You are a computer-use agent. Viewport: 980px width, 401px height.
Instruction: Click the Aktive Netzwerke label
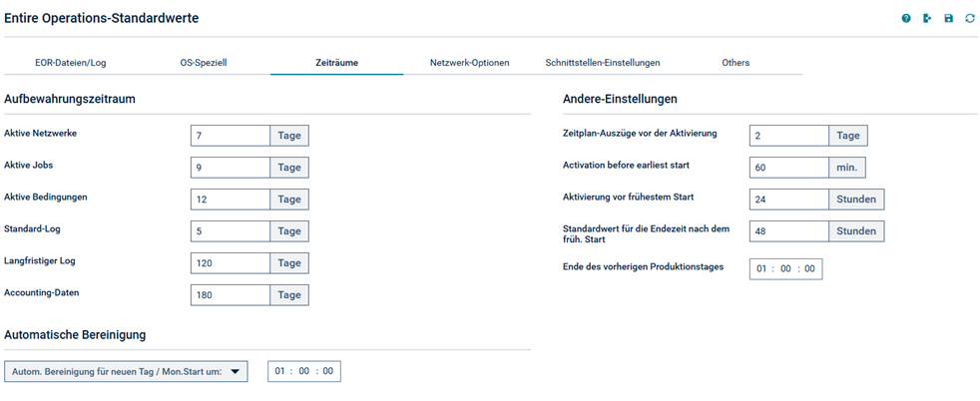[x=41, y=133]
